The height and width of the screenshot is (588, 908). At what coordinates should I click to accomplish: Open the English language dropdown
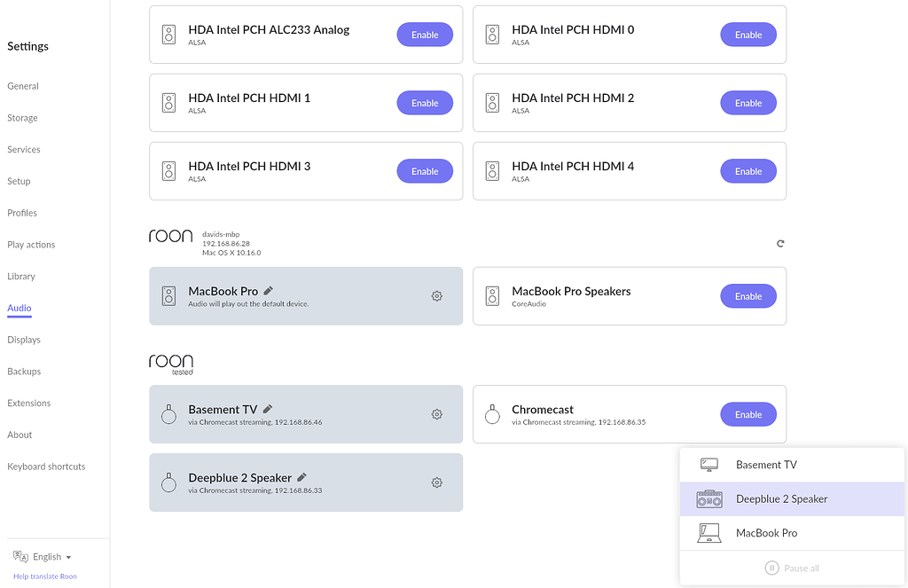(43, 557)
